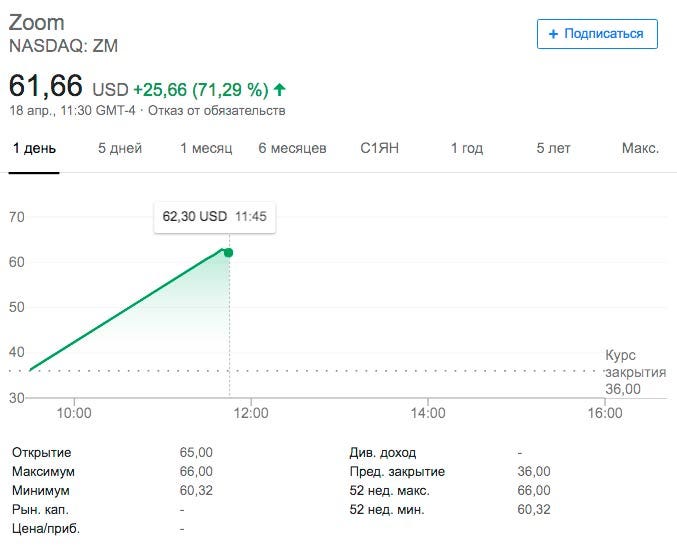Click the 10:00 axis label
Image resolution: width=677 pixels, height=547 pixels.
pyautogui.click(x=74, y=413)
